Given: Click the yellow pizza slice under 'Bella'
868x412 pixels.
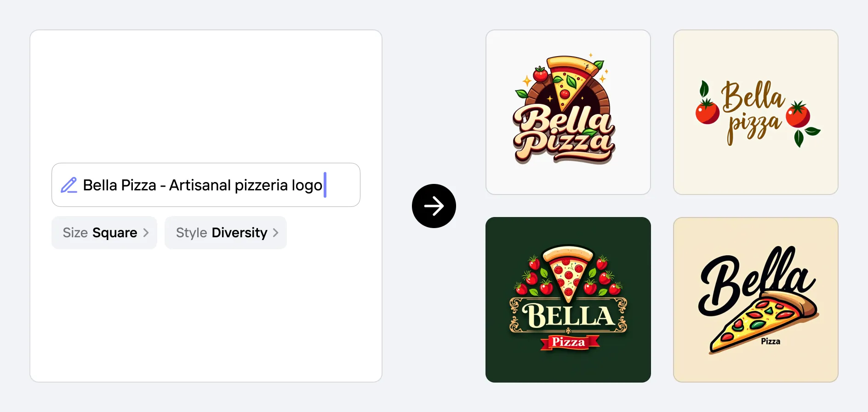Looking at the screenshot, I should [754, 322].
